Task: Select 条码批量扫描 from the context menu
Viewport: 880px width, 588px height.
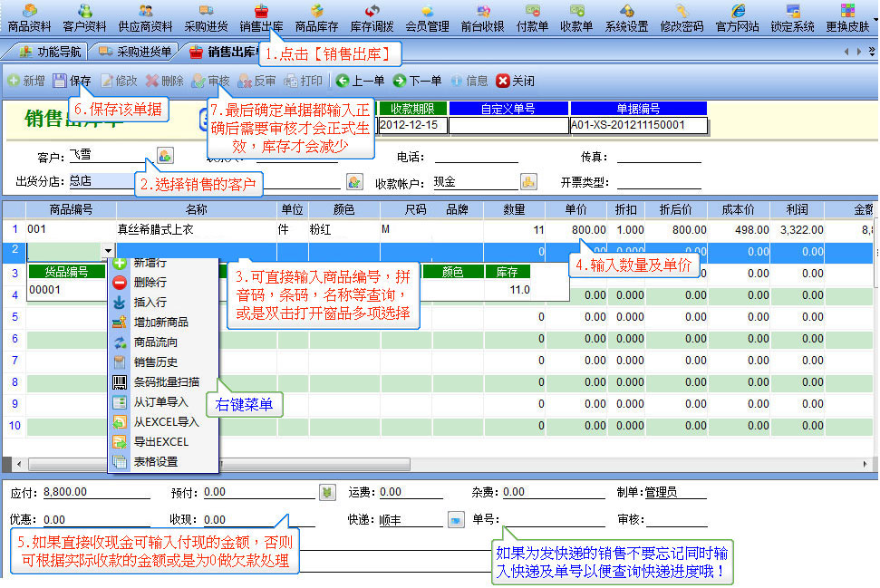Action: [166, 381]
